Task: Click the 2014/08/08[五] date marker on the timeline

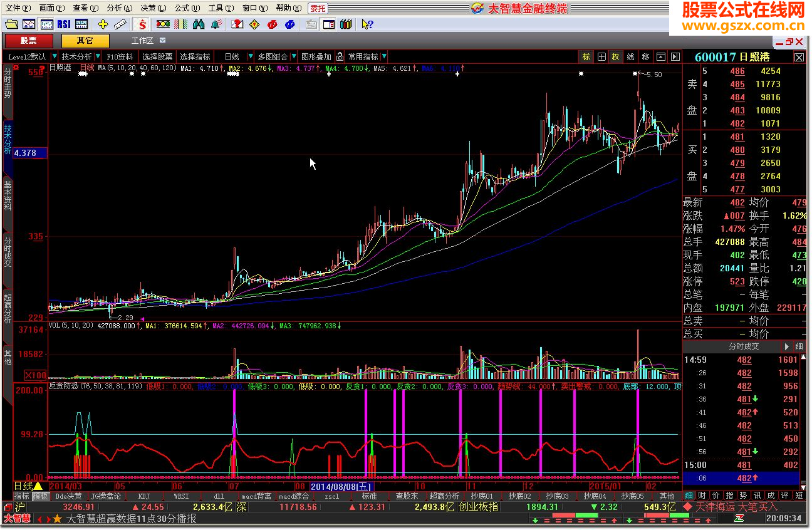Action: (341, 486)
